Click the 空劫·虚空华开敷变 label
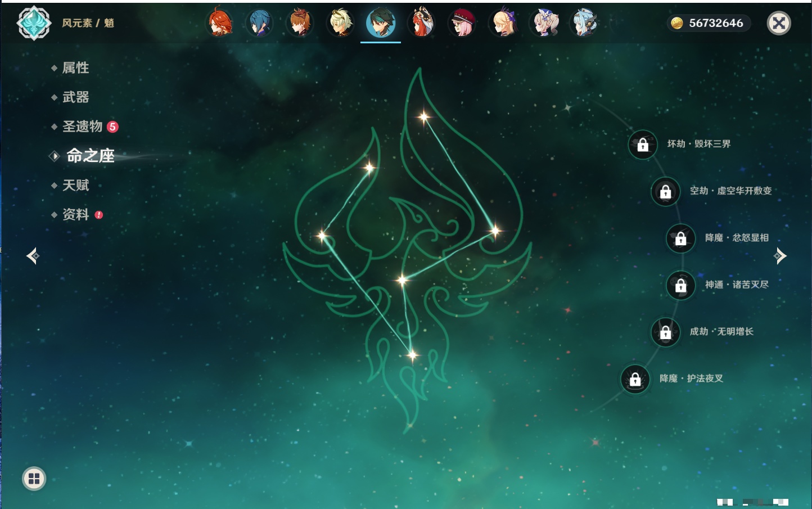Viewport: 812px width, 509px height. point(731,191)
